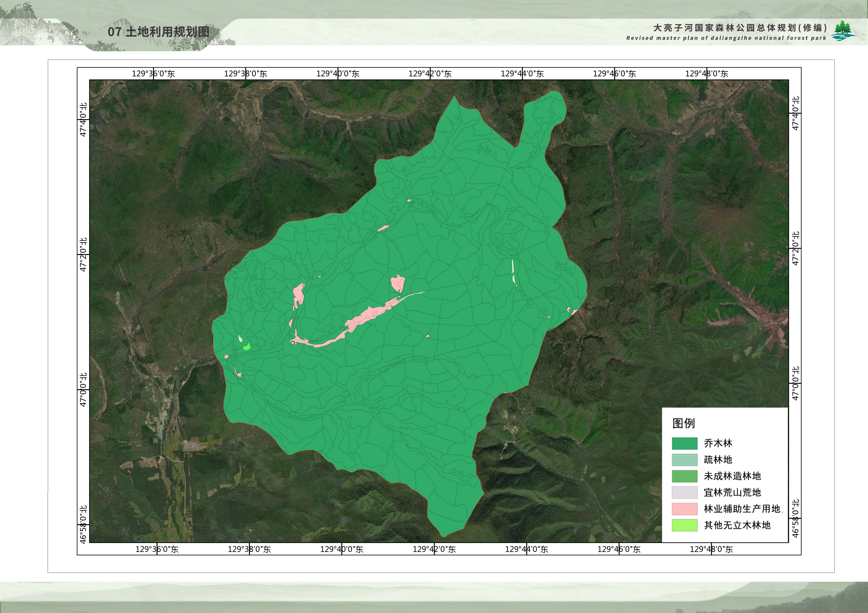
Task: Click the 47°0'0"北 label on right axis
Action: [796, 383]
